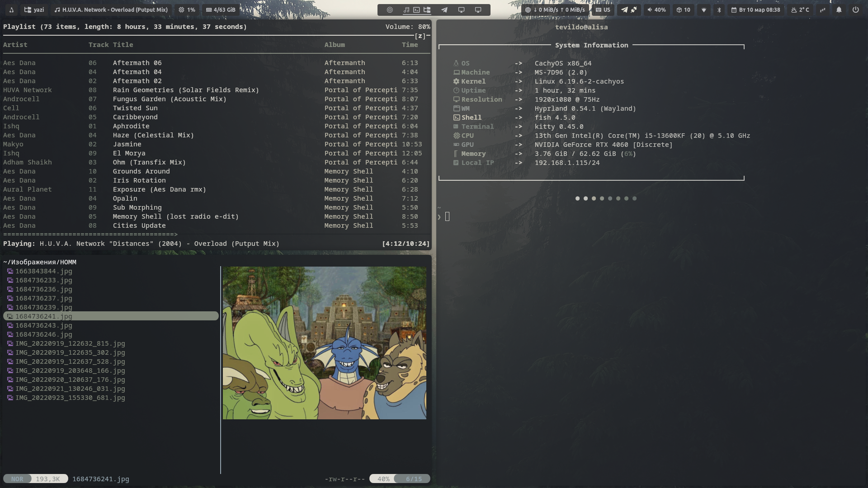Open the notifications bell icon
Viewport: 868px width, 488px height.
839,9
